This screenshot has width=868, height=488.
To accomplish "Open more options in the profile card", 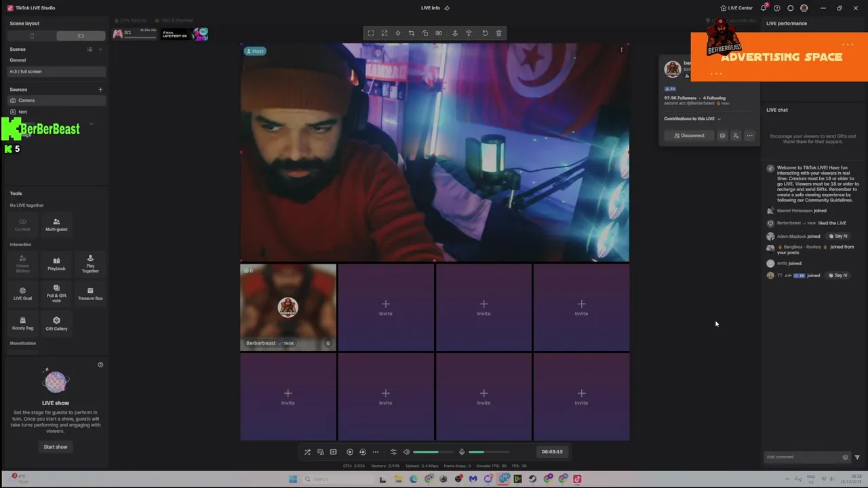I will click(749, 136).
